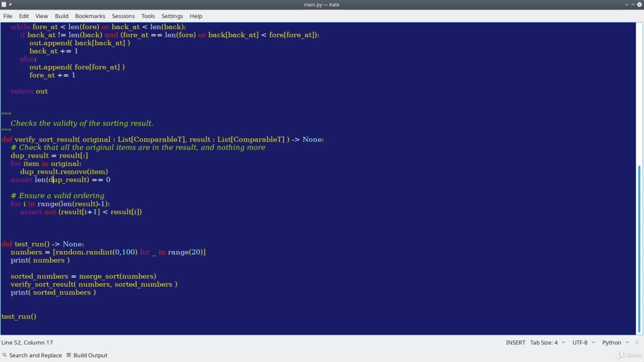This screenshot has height=362, width=644.
Task: Open the Sessions menu
Action: pos(123,16)
